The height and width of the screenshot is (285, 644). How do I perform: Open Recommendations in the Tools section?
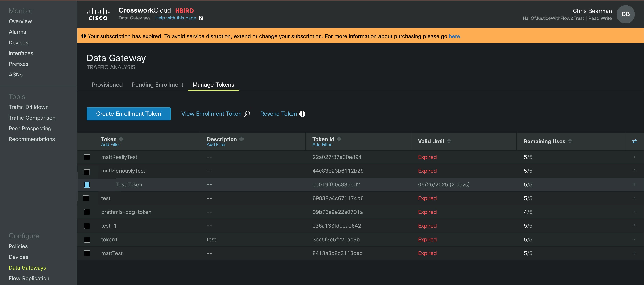(32, 139)
